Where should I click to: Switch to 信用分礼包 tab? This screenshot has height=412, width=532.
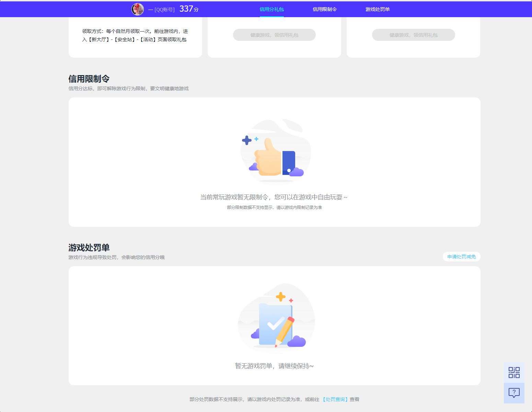click(x=271, y=9)
